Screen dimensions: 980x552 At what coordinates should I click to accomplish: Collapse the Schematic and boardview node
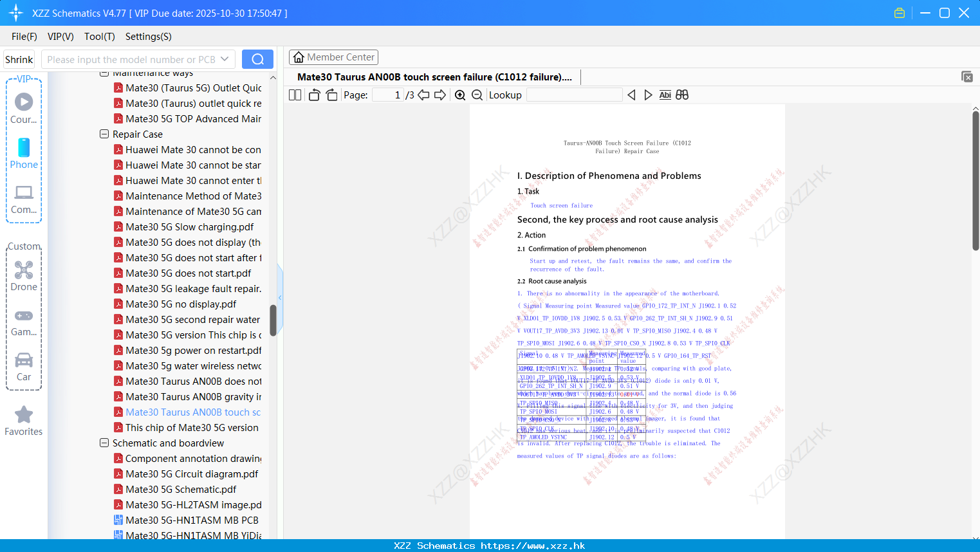104,443
